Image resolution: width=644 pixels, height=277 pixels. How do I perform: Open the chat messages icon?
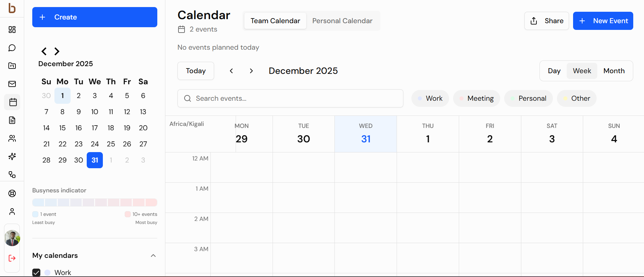coord(12,48)
